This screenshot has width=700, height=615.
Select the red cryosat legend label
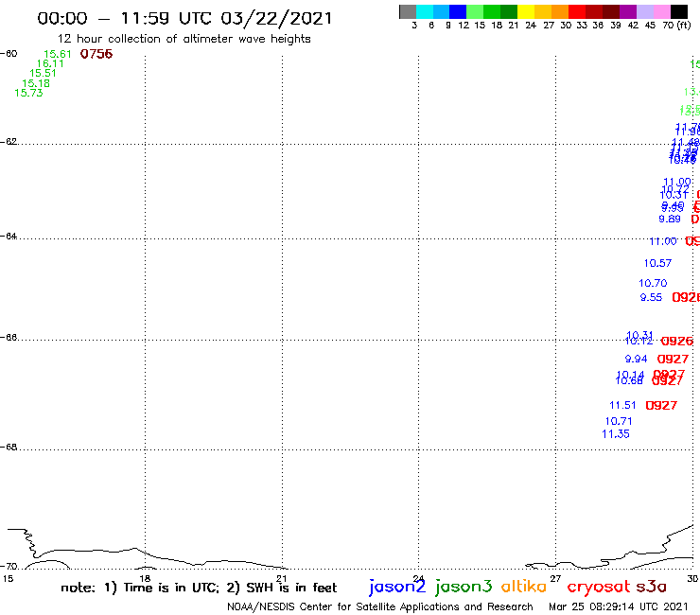pyautogui.click(x=599, y=587)
